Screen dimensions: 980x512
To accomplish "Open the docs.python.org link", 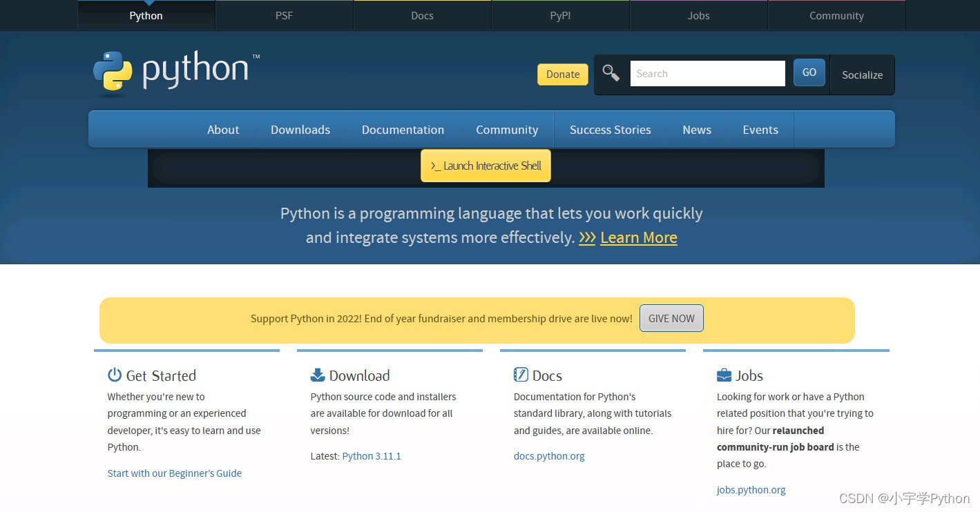I will coord(549,456).
